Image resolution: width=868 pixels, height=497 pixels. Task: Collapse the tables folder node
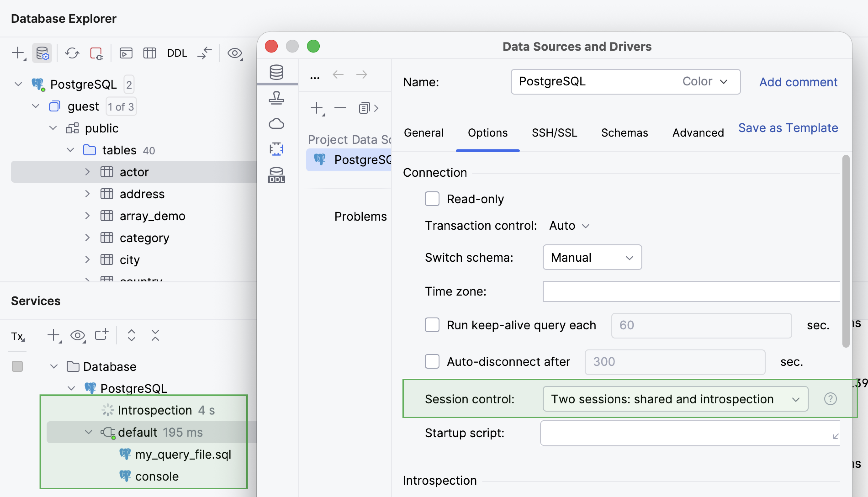pyautogui.click(x=70, y=150)
